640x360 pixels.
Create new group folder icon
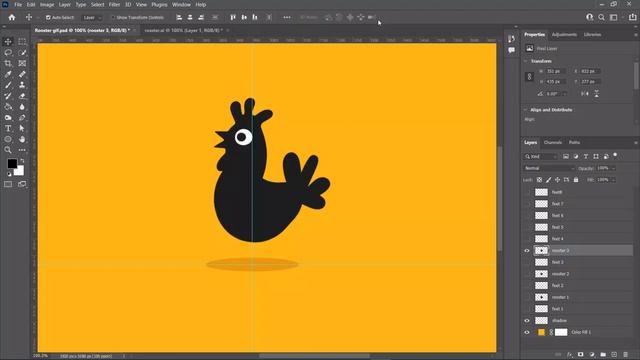coord(603,354)
